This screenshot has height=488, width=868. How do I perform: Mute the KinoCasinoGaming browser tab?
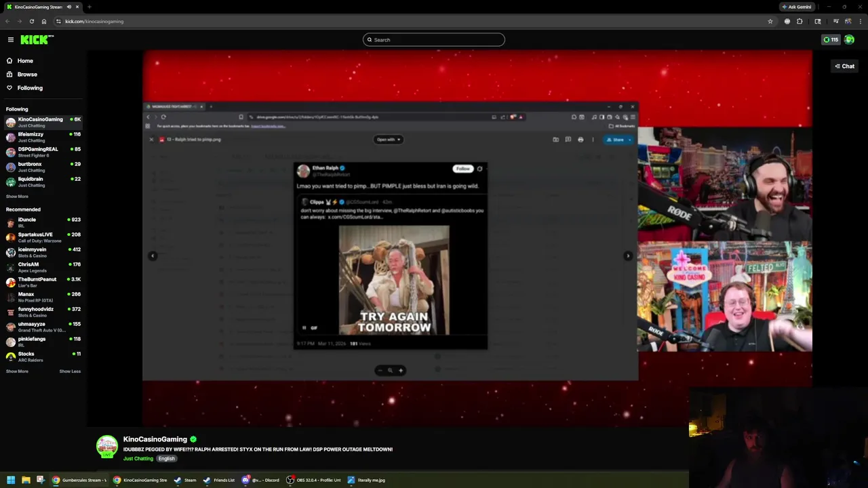coord(69,7)
